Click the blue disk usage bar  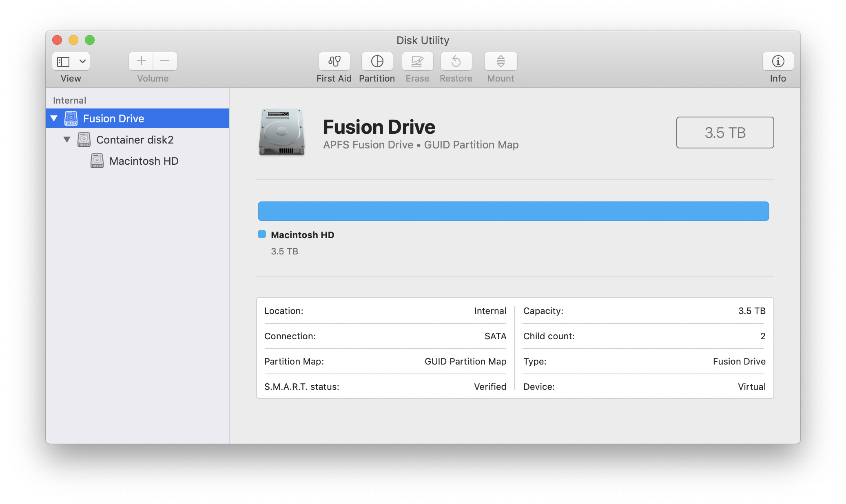(513, 211)
